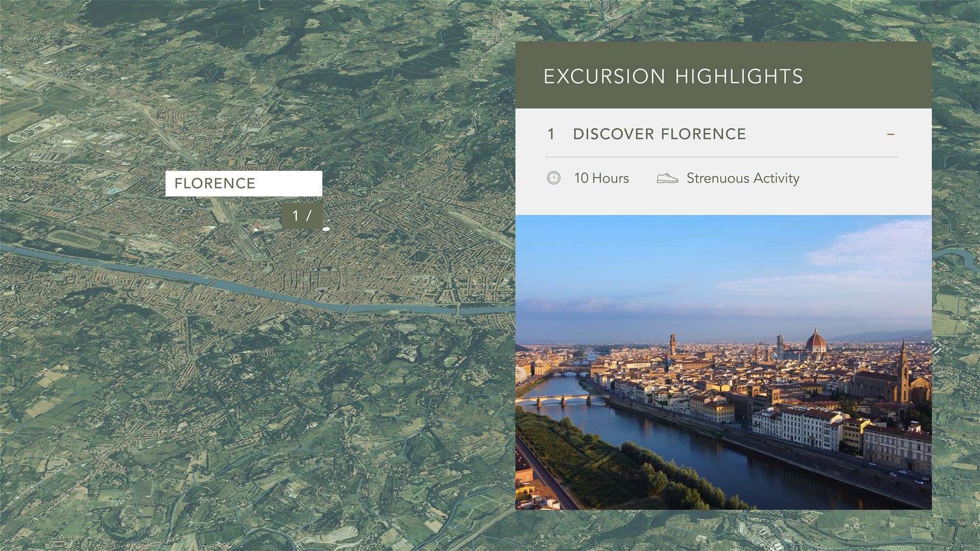Open the Discover Florence title
980x551 pixels.
tap(659, 134)
